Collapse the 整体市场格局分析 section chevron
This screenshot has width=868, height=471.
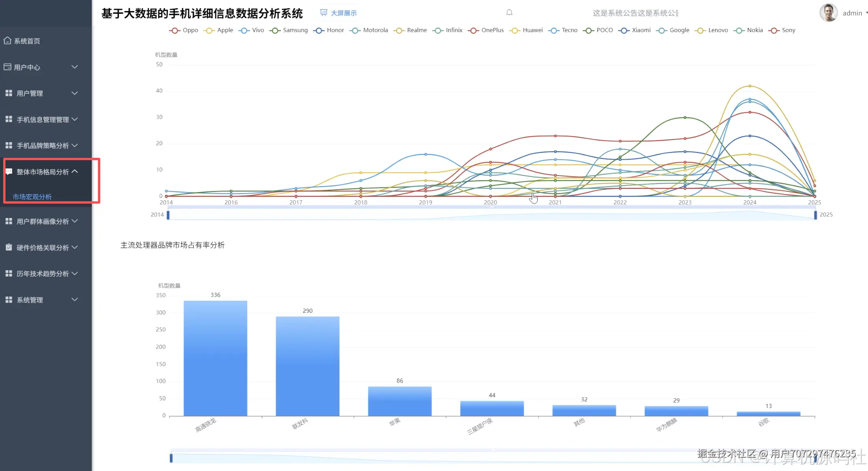75,172
